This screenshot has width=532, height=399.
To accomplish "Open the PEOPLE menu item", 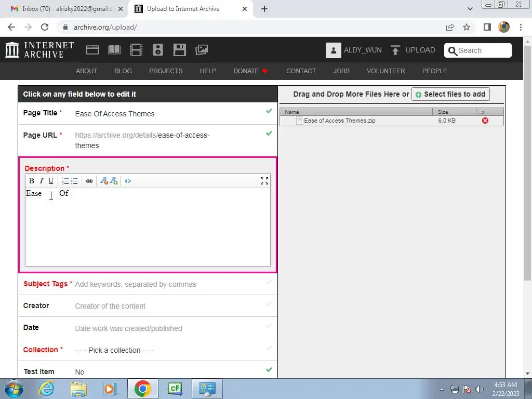I will (435, 71).
